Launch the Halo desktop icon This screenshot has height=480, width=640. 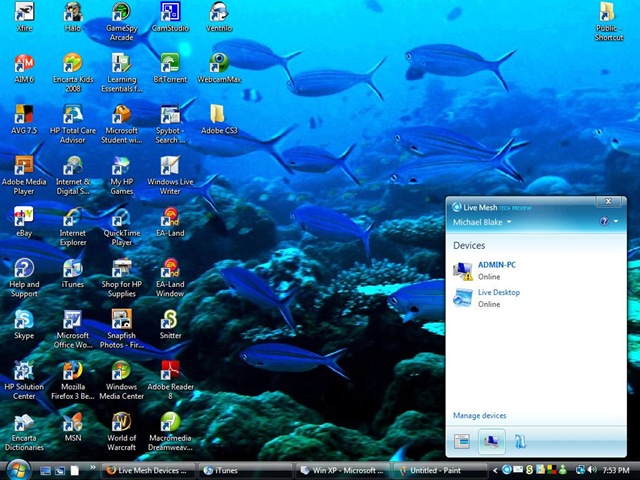click(x=73, y=16)
